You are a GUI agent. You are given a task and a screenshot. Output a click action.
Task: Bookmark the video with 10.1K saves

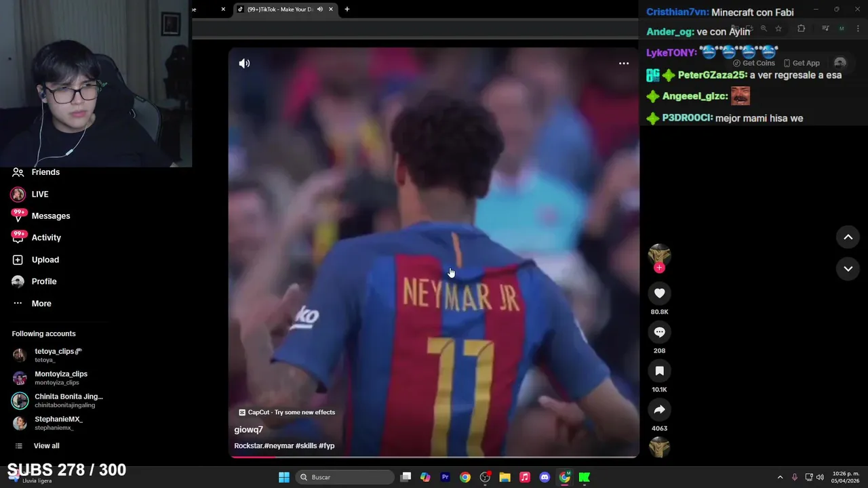[x=659, y=371]
